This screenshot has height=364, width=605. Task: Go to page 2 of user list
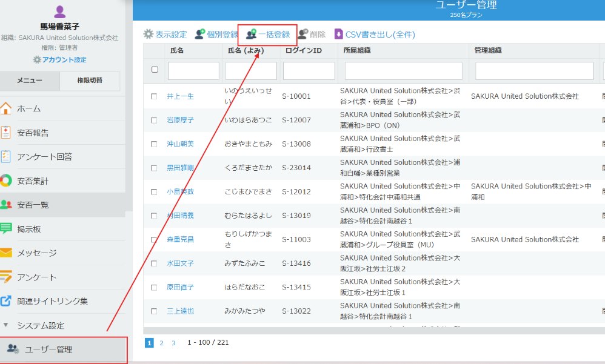pos(161,343)
